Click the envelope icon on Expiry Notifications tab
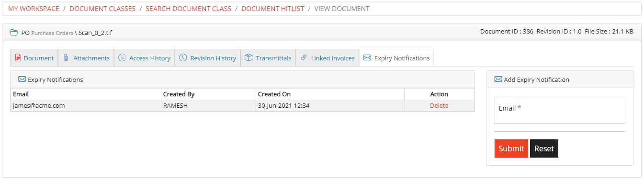 367,58
